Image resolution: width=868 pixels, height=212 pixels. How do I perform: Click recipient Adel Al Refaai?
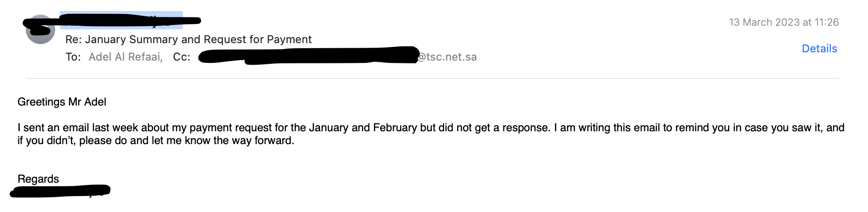[126, 57]
